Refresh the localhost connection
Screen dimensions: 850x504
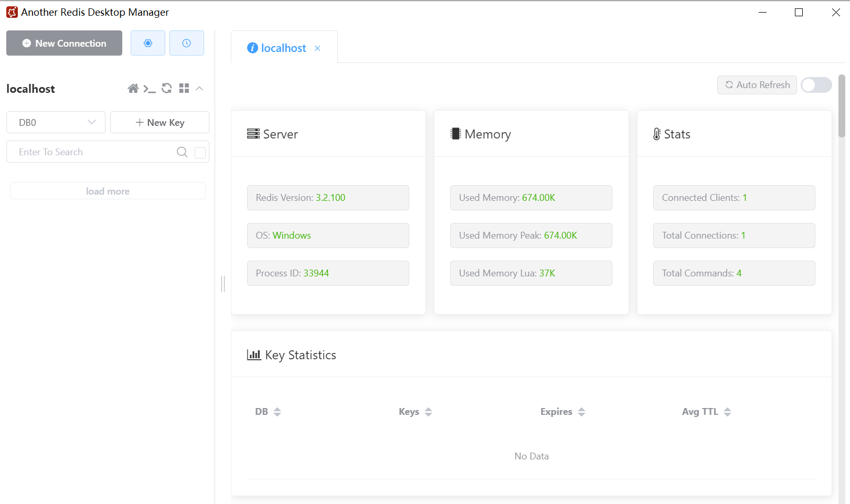click(x=167, y=89)
